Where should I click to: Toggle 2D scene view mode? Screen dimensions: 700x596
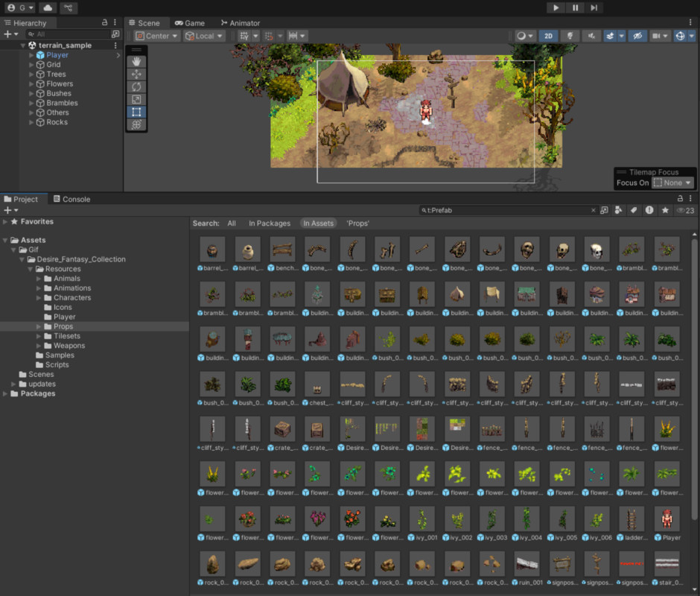548,37
